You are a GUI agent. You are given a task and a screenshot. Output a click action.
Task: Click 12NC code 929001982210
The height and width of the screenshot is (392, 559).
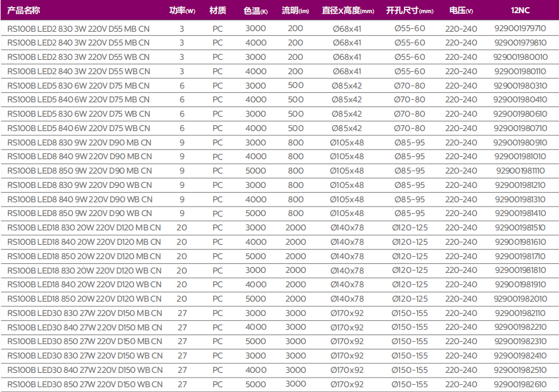pyautogui.click(x=520, y=327)
